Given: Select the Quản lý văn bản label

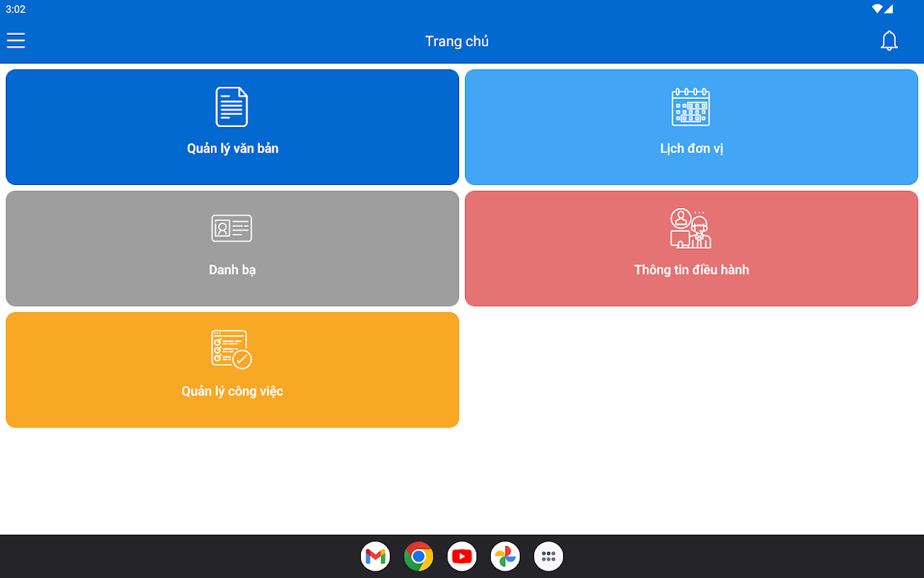Looking at the screenshot, I should pyautogui.click(x=232, y=149).
